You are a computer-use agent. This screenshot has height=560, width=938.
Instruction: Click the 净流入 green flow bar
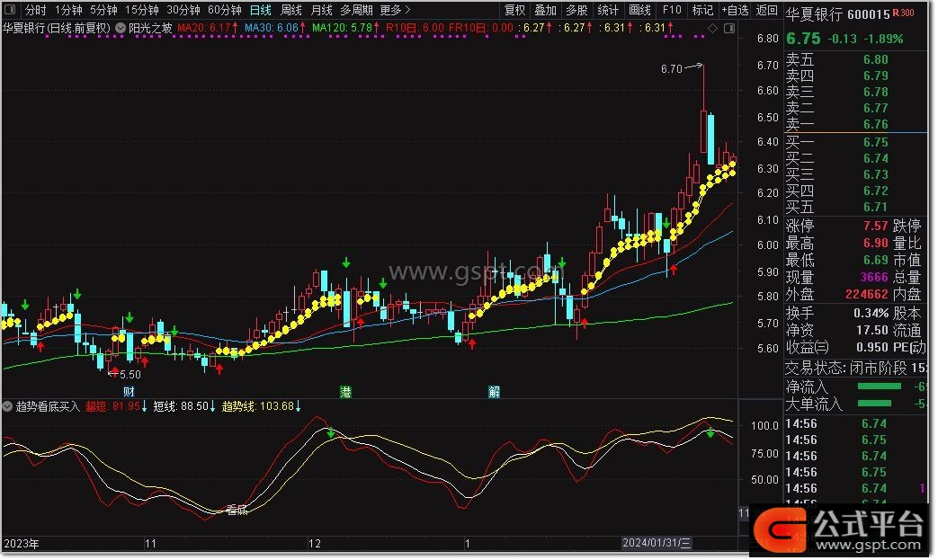click(x=879, y=387)
